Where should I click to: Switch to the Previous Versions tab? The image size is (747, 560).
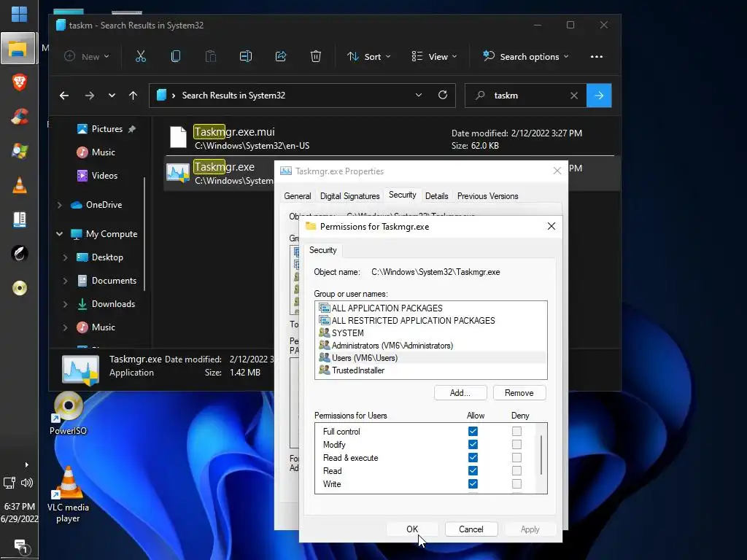[x=487, y=196]
